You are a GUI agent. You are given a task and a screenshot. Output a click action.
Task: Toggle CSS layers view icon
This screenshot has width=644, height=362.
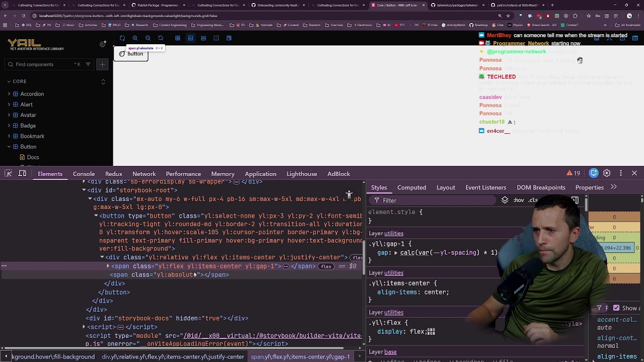505,200
